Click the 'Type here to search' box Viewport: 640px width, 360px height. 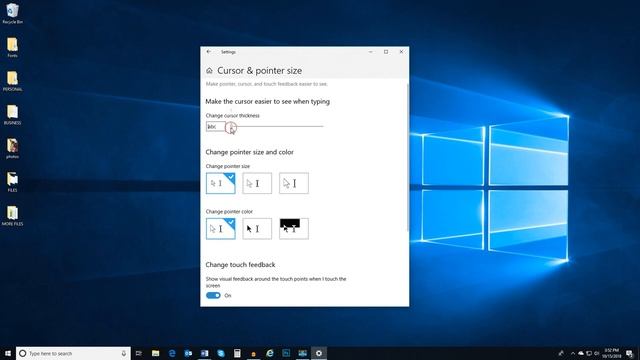[x=73, y=353]
